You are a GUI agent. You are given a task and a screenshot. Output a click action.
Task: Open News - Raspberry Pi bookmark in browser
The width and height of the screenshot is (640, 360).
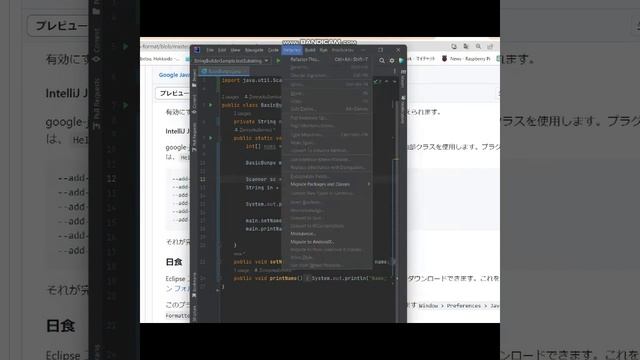466,59
